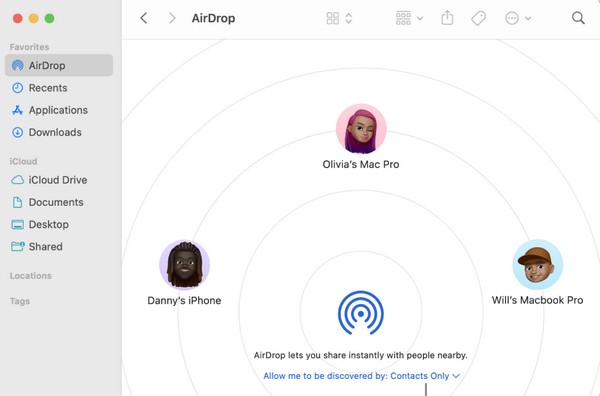Open the Finder search magnifier
The width and height of the screenshot is (600, 396).
coord(578,18)
